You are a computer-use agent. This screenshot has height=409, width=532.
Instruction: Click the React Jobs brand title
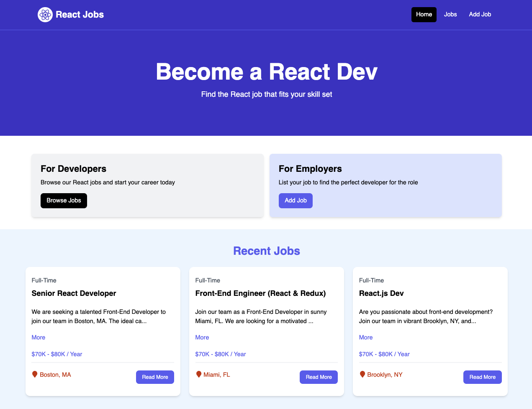80,15
